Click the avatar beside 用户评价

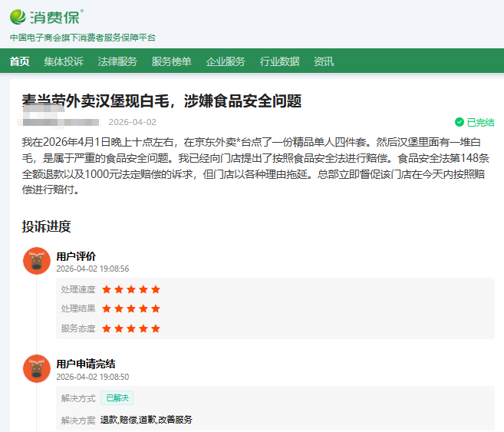point(36,261)
